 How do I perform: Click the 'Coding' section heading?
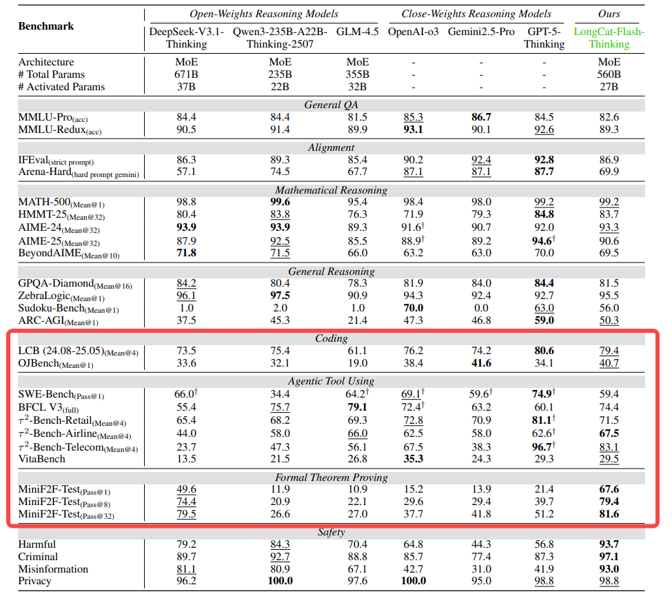coord(332,338)
